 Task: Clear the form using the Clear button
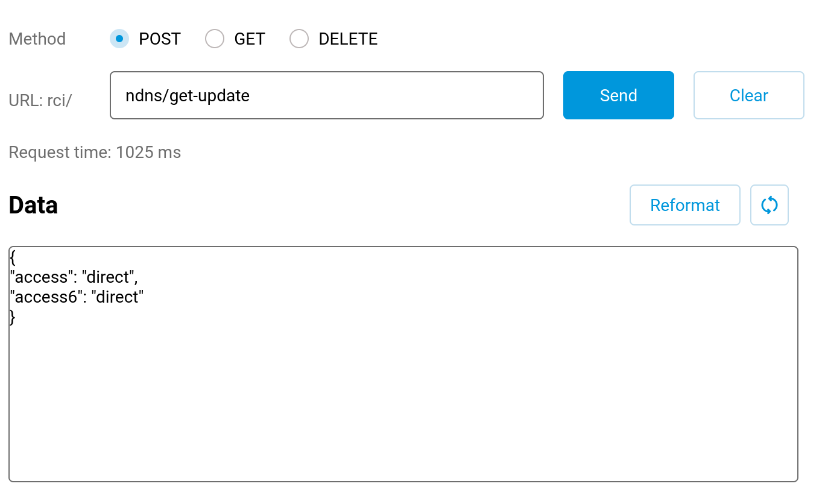tap(748, 95)
